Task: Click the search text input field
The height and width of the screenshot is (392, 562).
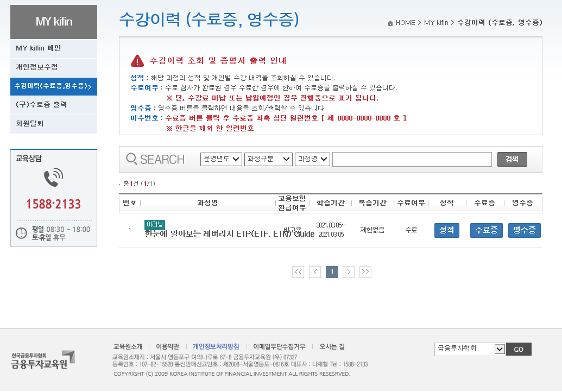Action: coord(412,159)
